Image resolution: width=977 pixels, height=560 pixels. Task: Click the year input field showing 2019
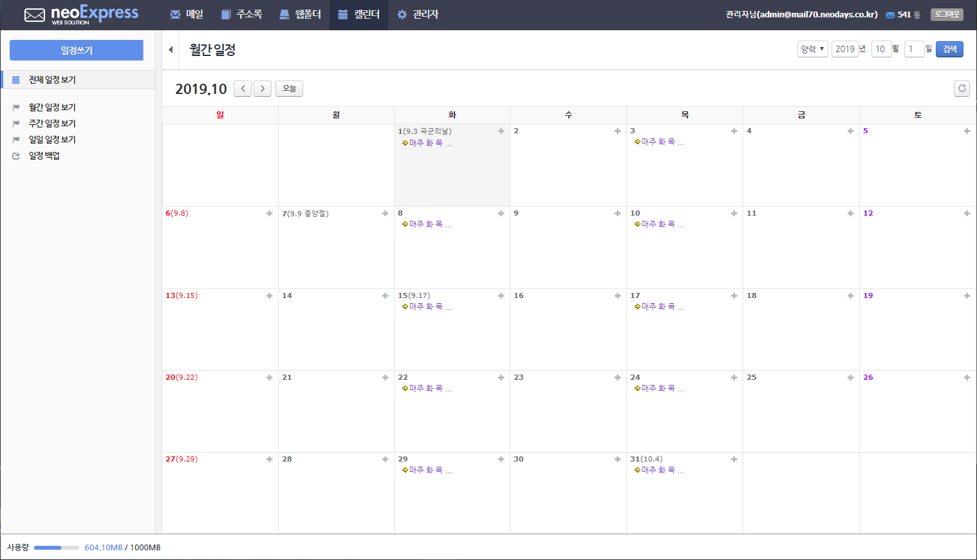tap(845, 49)
